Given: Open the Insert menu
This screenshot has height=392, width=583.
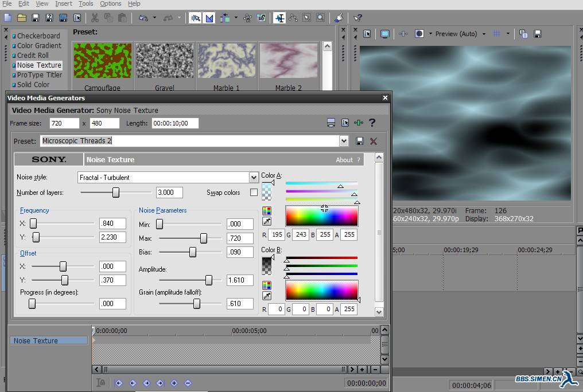Looking at the screenshot, I should [x=64, y=3].
